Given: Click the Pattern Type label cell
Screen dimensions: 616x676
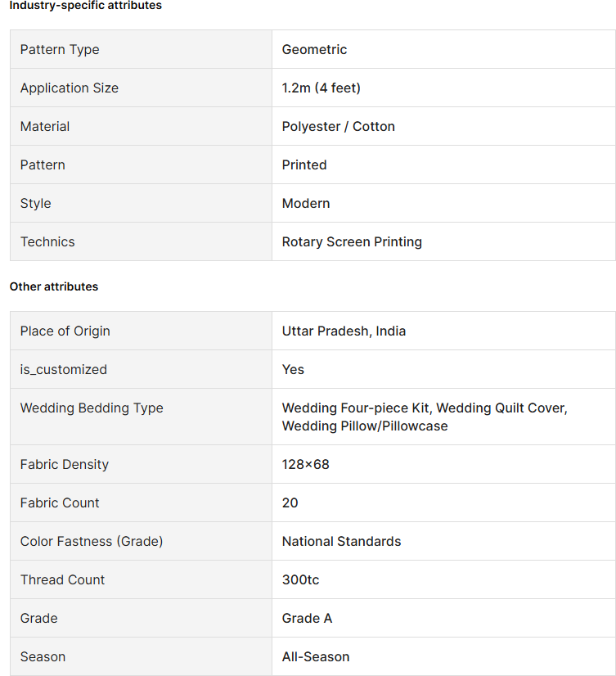Looking at the screenshot, I should 141,49.
